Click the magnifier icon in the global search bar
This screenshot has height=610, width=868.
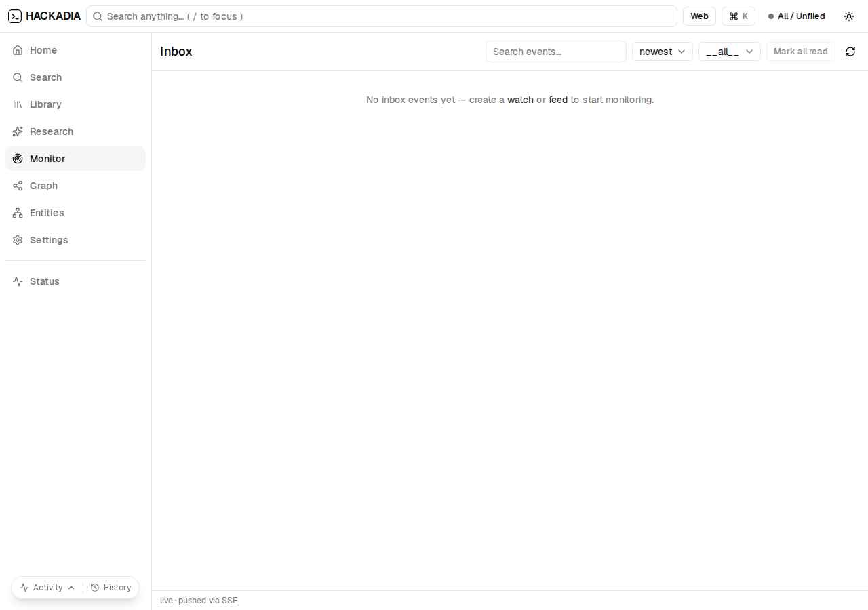point(98,16)
